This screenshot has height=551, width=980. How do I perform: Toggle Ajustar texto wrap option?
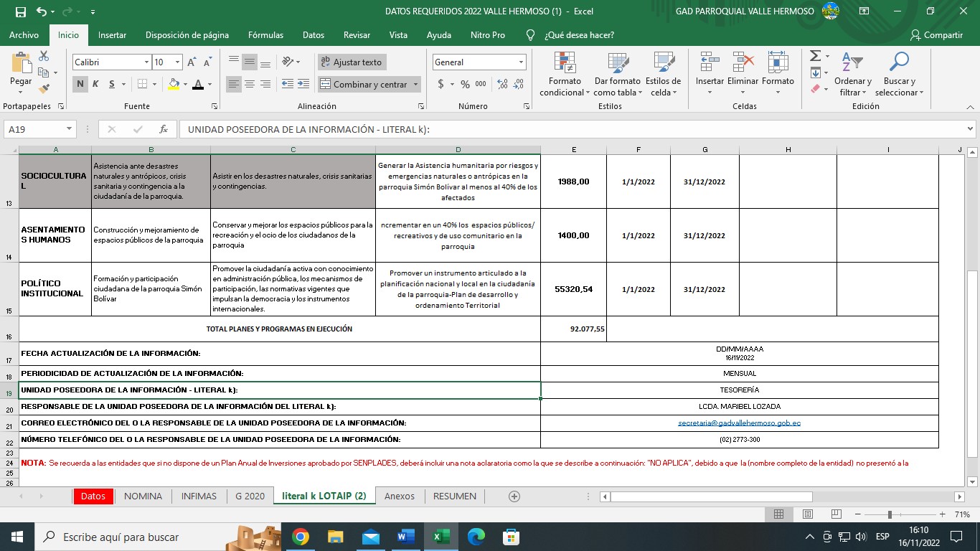pyautogui.click(x=352, y=62)
